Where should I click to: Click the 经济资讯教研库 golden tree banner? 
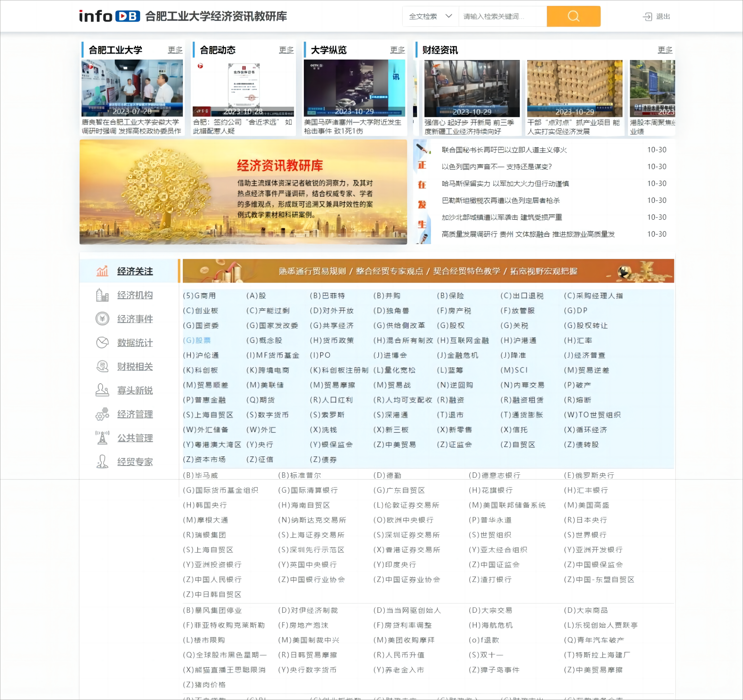tap(243, 192)
